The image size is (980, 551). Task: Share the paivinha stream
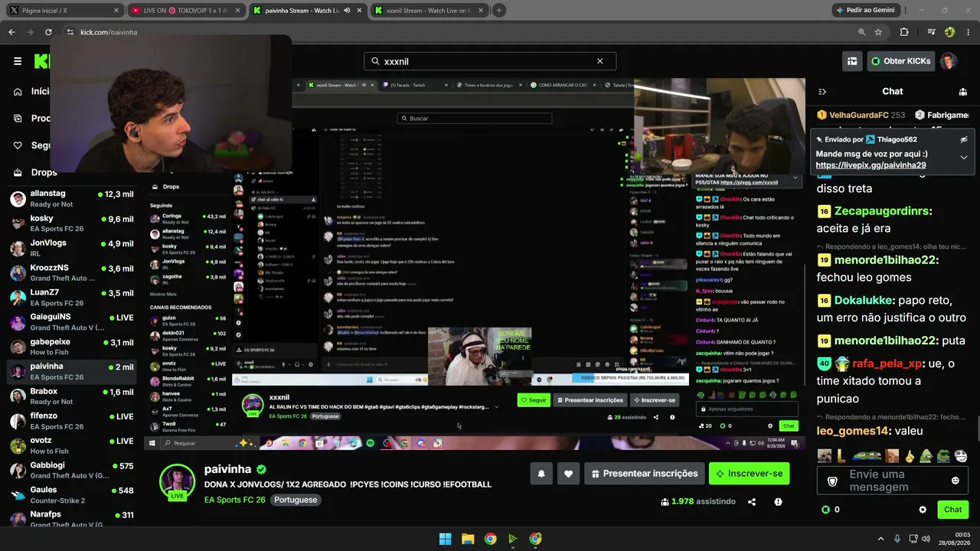pos(752,502)
